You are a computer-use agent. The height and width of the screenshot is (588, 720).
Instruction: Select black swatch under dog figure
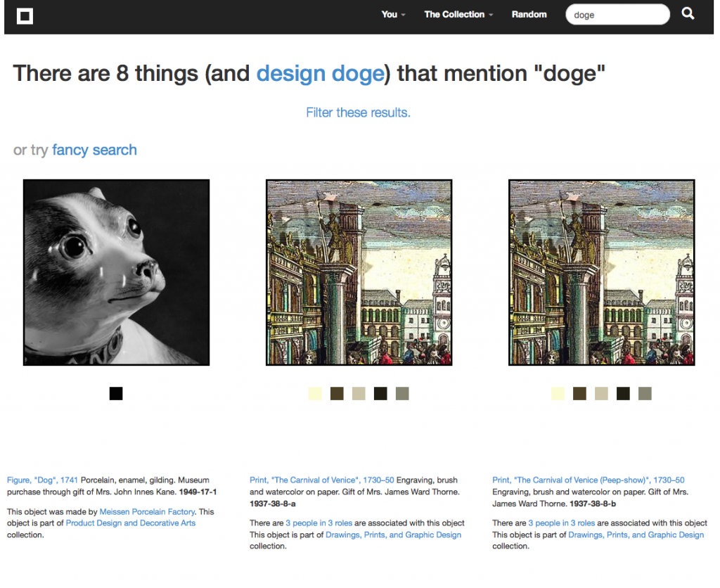[116, 394]
